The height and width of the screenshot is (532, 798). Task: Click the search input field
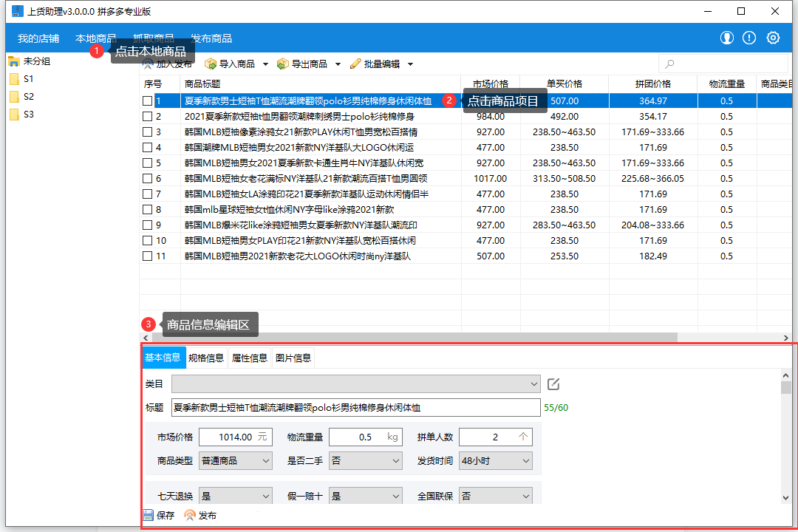tap(723, 64)
